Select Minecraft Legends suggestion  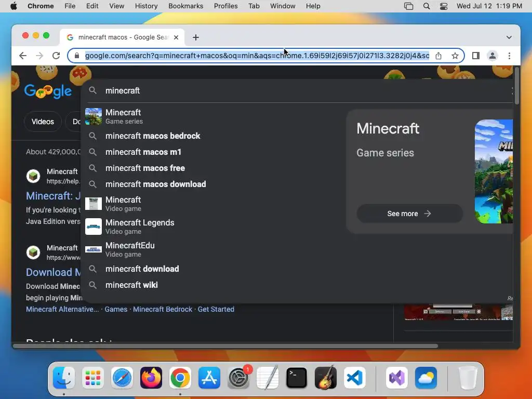(214, 227)
